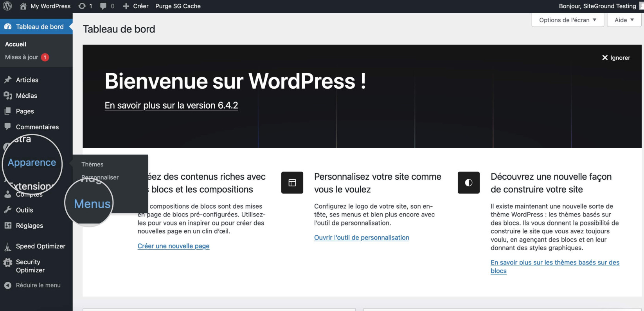Click the Pages sidebar icon
This screenshot has height=311, width=644.
click(8, 111)
